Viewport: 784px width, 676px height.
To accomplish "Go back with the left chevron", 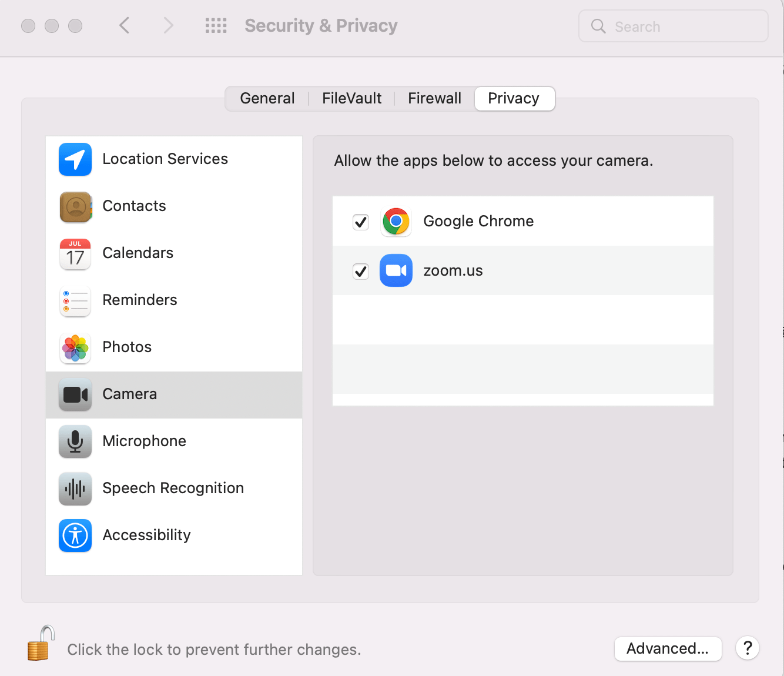I will pos(124,25).
